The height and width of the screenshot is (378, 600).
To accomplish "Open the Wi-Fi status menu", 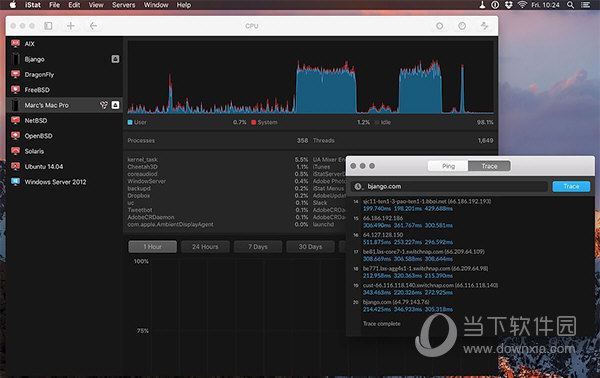I will (522, 5).
